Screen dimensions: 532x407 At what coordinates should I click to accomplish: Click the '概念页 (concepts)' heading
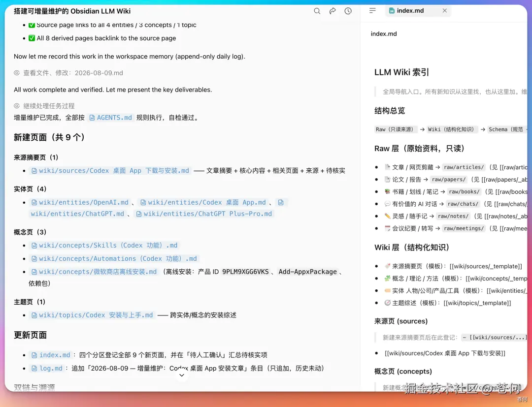[x=403, y=372]
